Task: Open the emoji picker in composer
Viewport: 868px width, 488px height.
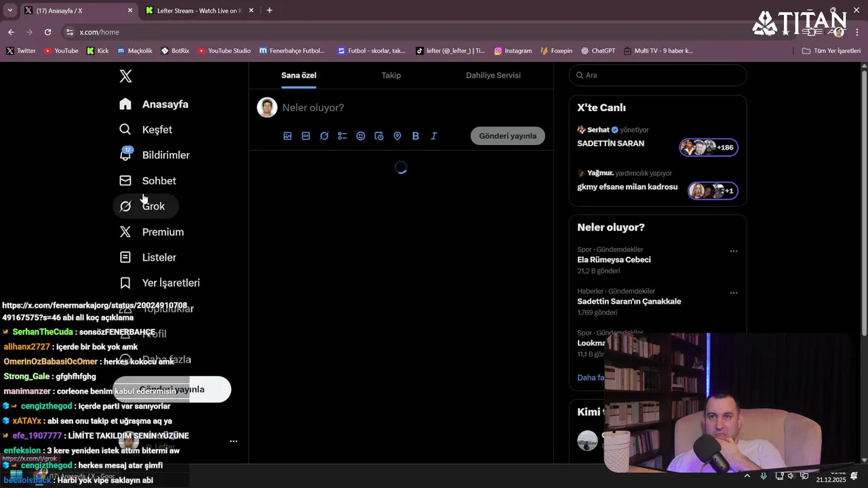Action: coord(361,136)
